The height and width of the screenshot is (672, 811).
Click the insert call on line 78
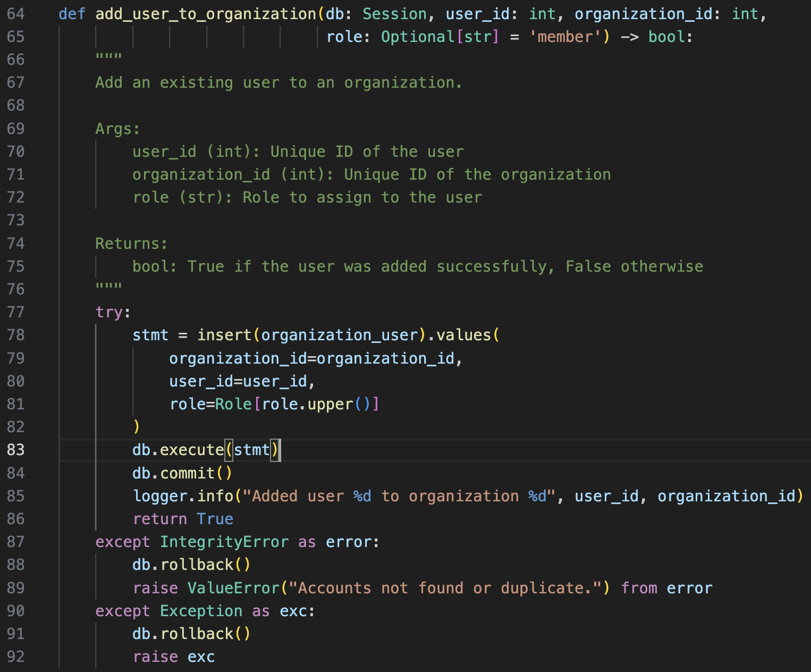(x=223, y=335)
